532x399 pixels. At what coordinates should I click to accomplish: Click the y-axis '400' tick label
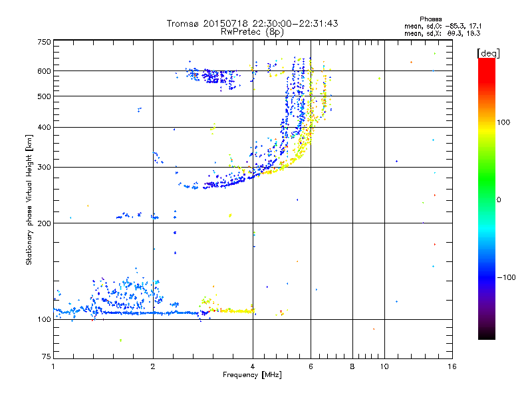44,127
